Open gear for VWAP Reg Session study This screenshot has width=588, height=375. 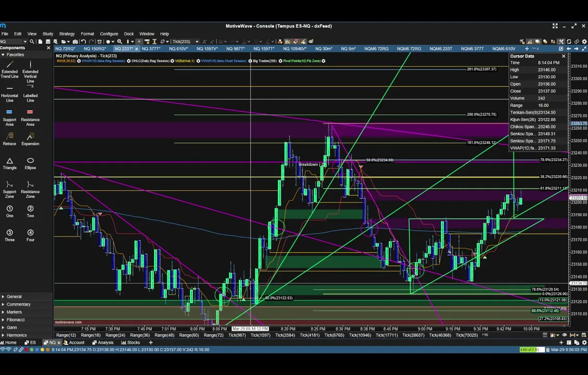click(x=129, y=61)
